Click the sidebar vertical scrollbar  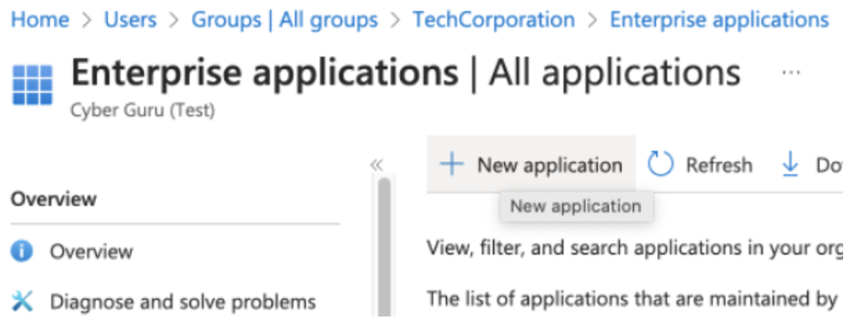383,247
